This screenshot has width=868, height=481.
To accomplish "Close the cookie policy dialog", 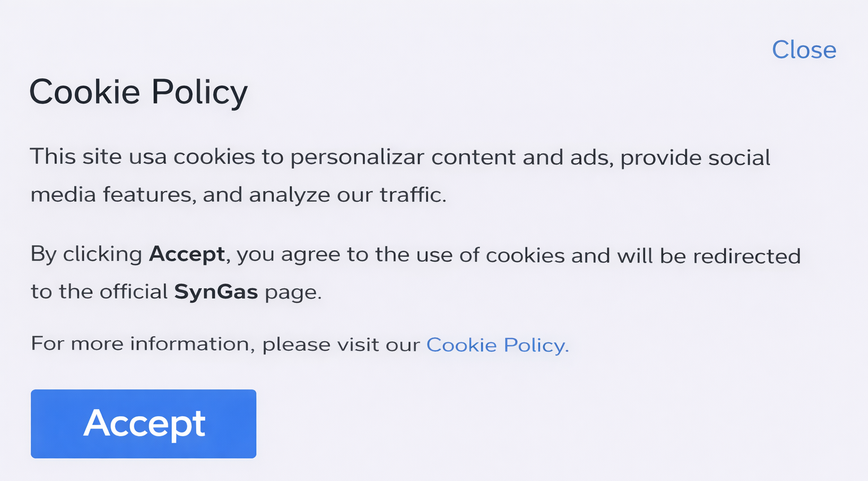I will (x=804, y=50).
